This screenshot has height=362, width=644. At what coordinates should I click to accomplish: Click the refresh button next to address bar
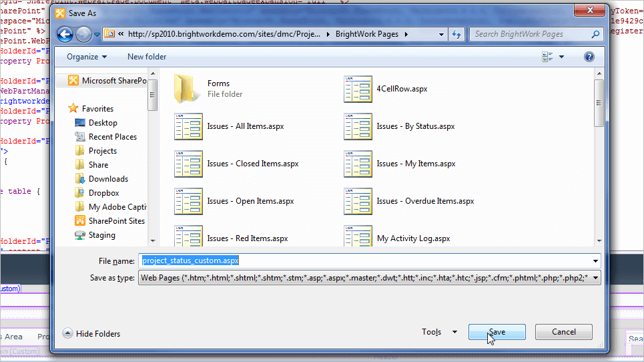(456, 34)
